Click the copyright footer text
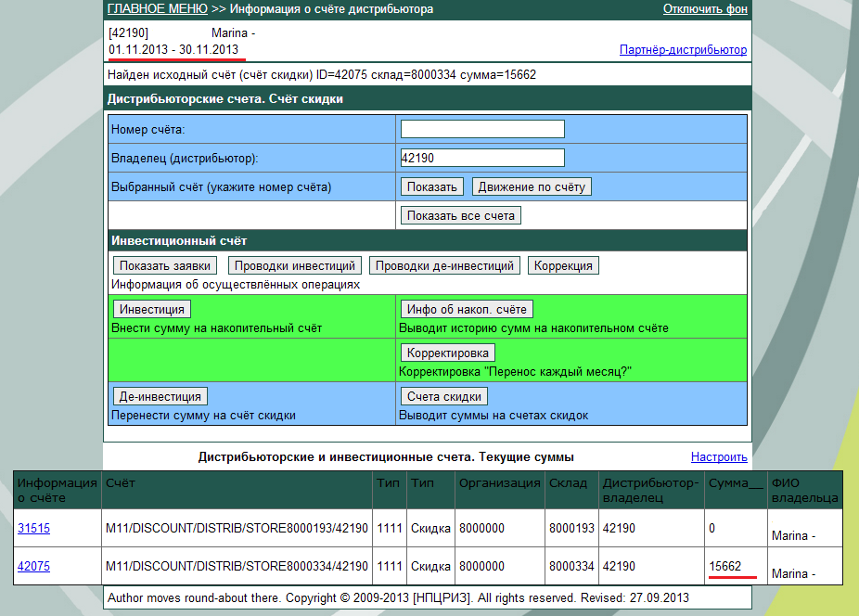 pyautogui.click(x=398, y=598)
